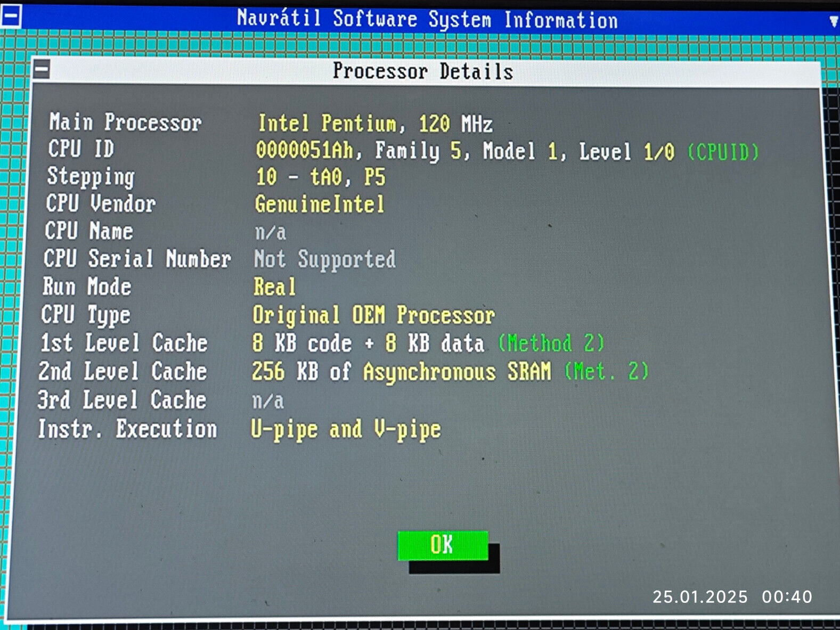Click the '256 KB of Asynchronous SRAM' value
840x630 pixels.
click(402, 372)
